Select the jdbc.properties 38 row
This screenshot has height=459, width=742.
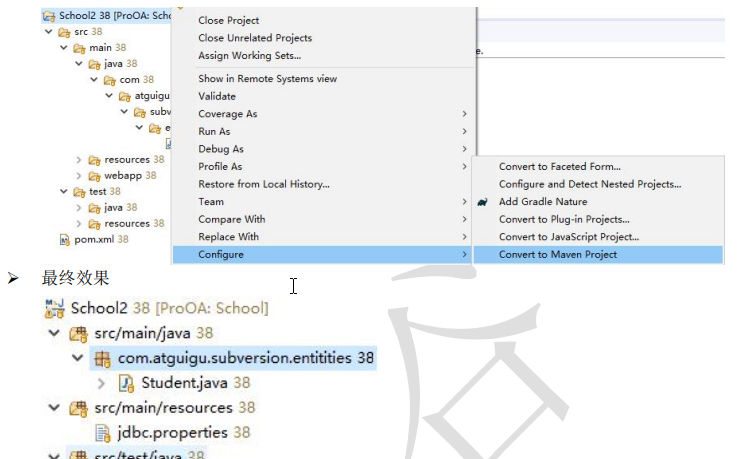(x=173, y=432)
